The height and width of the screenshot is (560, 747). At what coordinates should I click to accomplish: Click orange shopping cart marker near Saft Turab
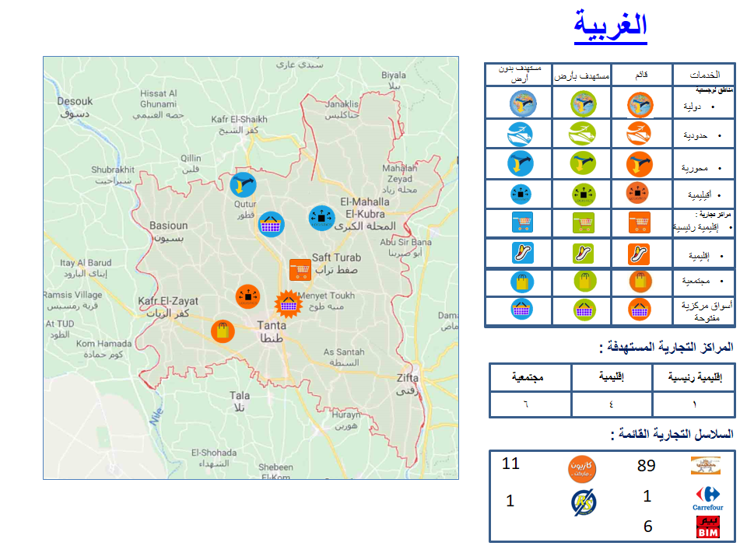300,270
